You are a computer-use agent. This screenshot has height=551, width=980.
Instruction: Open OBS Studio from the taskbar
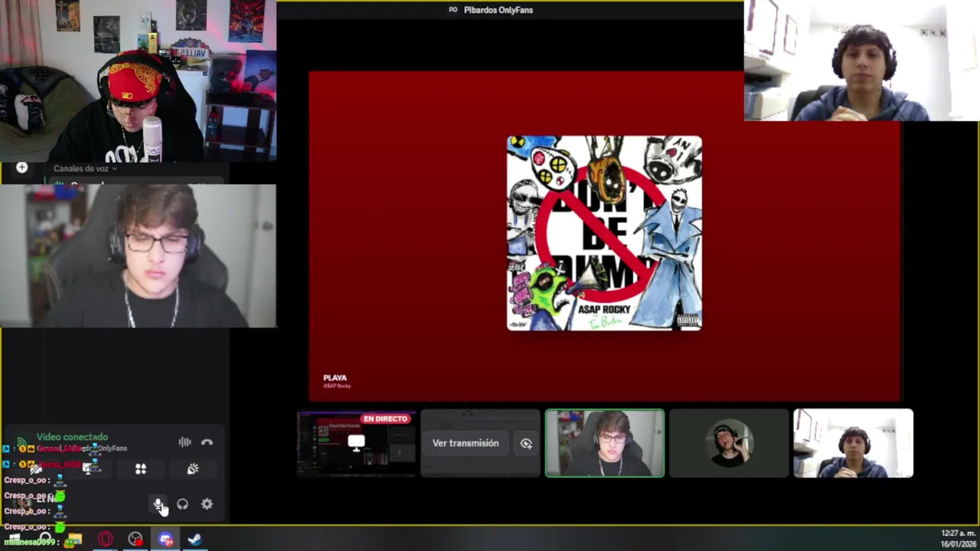136,540
